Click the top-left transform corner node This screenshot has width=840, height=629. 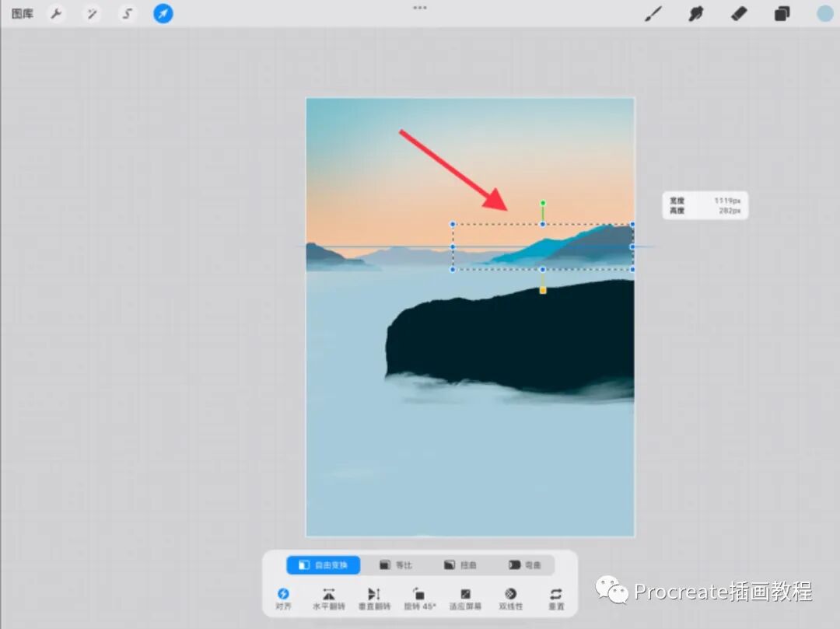click(x=453, y=224)
